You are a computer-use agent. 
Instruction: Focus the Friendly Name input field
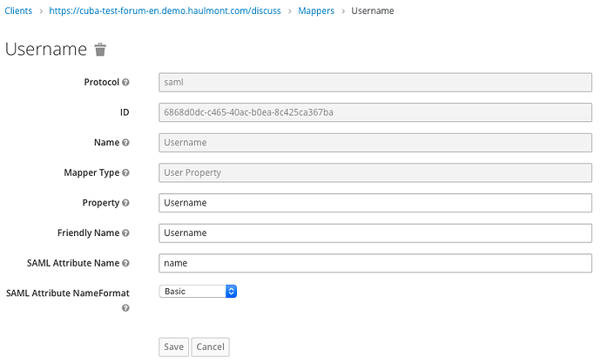pyautogui.click(x=375, y=233)
